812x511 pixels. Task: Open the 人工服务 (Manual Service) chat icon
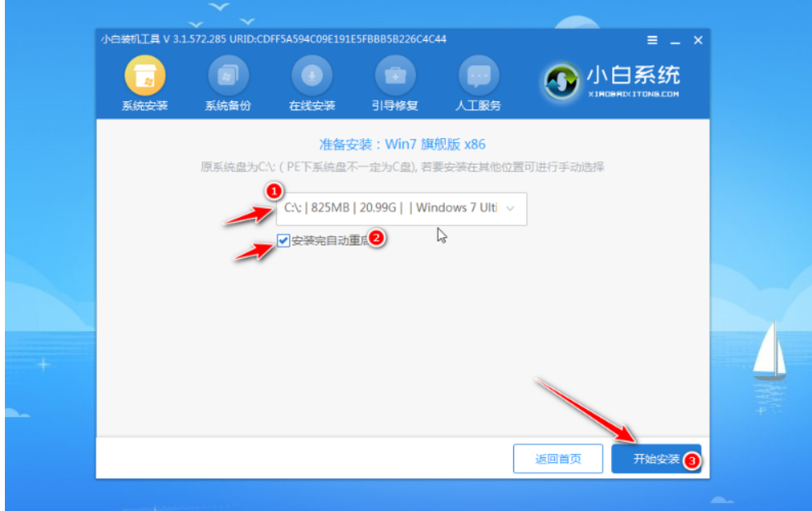click(478, 76)
